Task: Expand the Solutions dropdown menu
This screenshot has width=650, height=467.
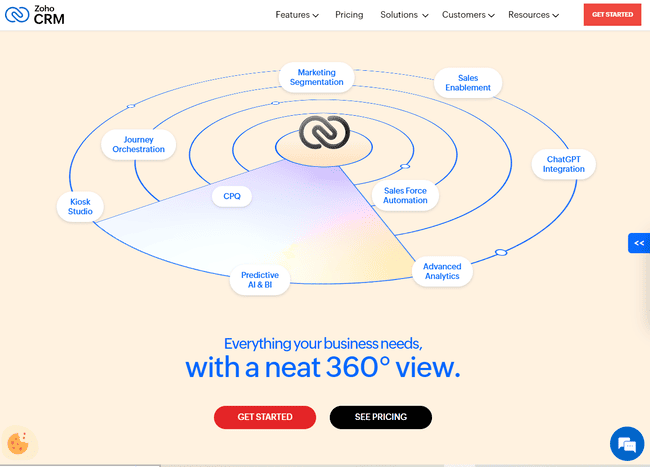Action: pyautogui.click(x=404, y=15)
